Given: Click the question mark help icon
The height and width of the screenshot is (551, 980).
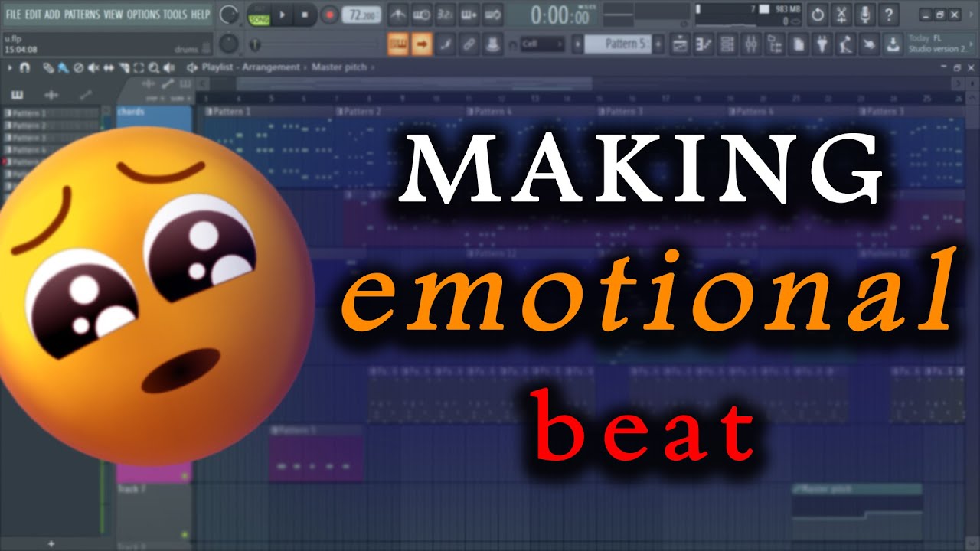Looking at the screenshot, I should pos(888,15).
